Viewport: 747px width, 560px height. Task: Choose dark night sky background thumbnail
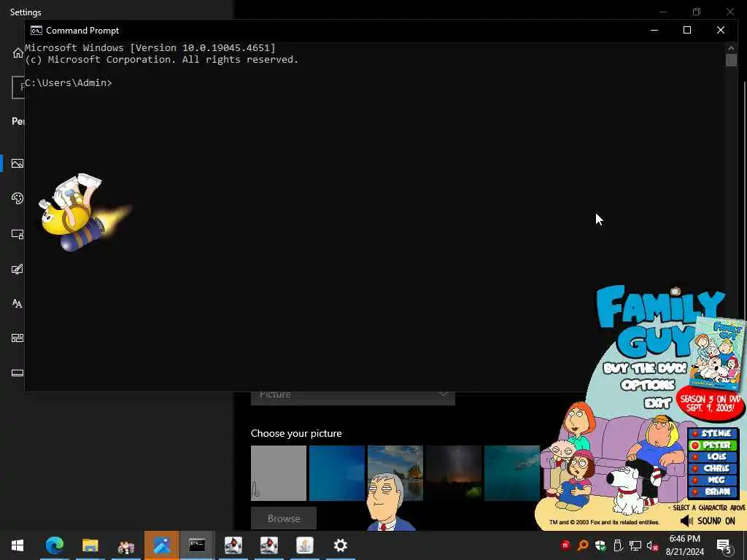pyautogui.click(x=454, y=472)
